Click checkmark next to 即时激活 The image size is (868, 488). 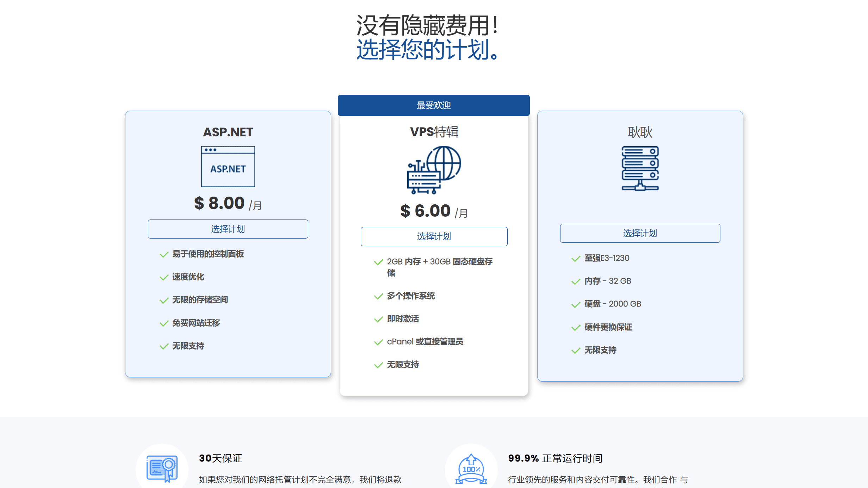pyautogui.click(x=378, y=319)
